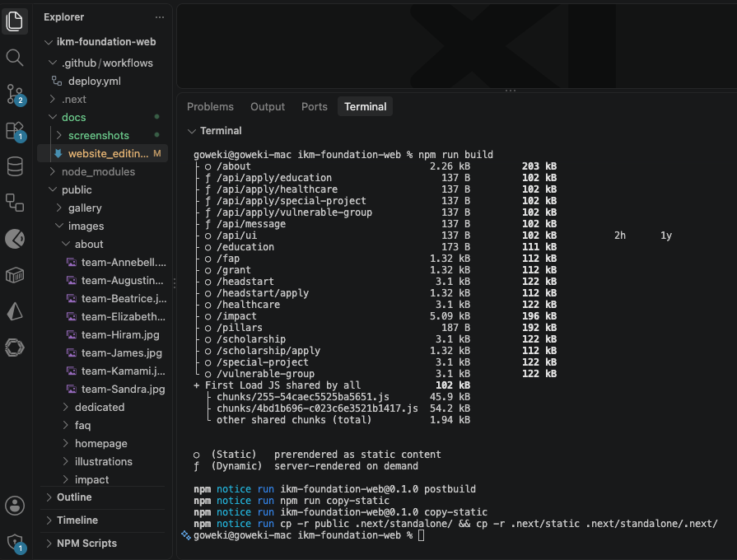
Task: Open the triangular prism activity icon
Action: [15, 311]
